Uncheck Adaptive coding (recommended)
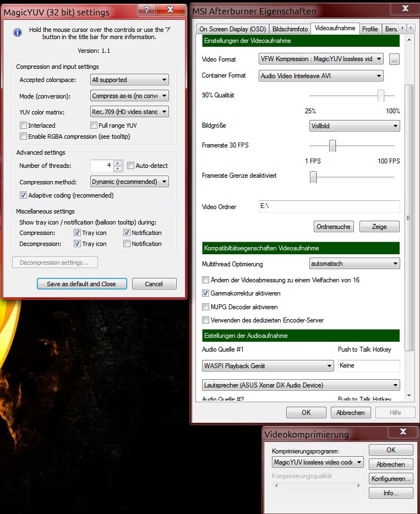Viewport: 420px width, 514px height. (x=23, y=195)
